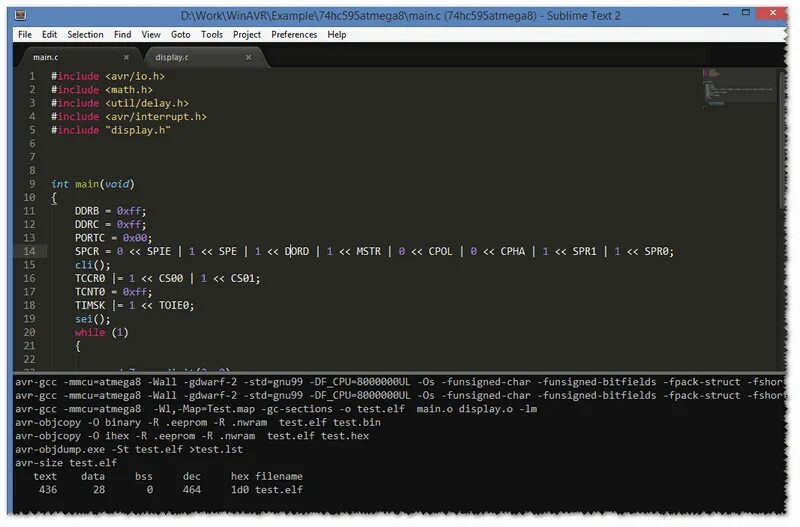Click the '<avr/interrupt.h>' include text

(x=156, y=116)
